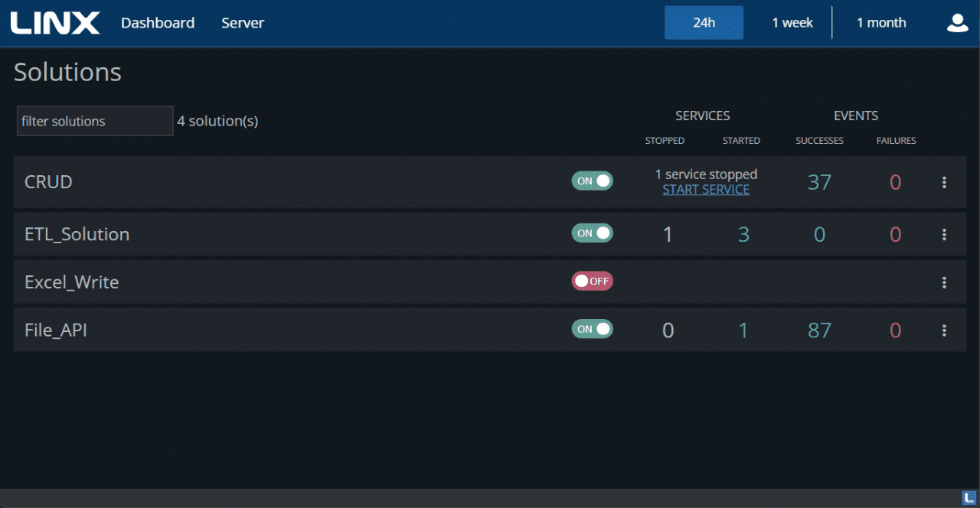This screenshot has width=980, height=508.
Task: Open the CRUD row options menu
Action: point(944,182)
